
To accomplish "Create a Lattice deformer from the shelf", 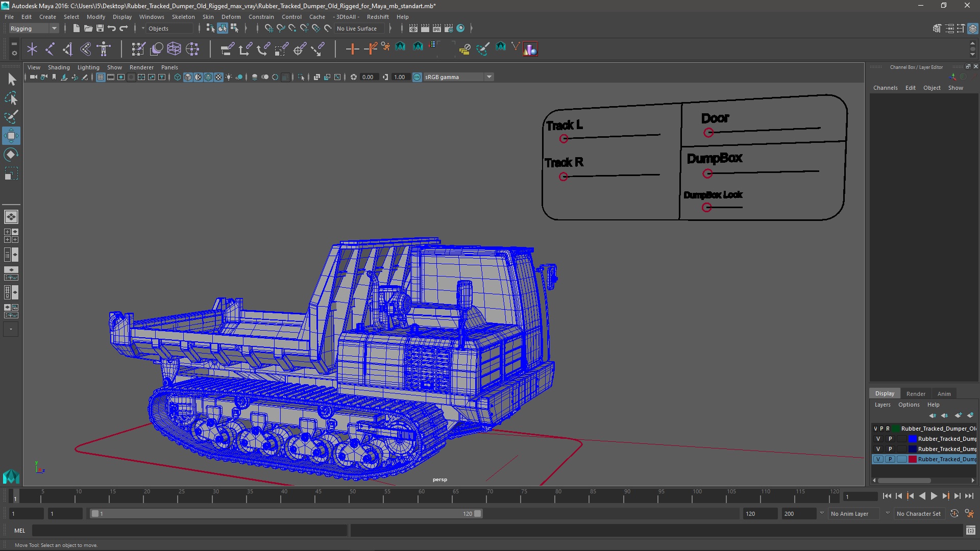I will 174,49.
